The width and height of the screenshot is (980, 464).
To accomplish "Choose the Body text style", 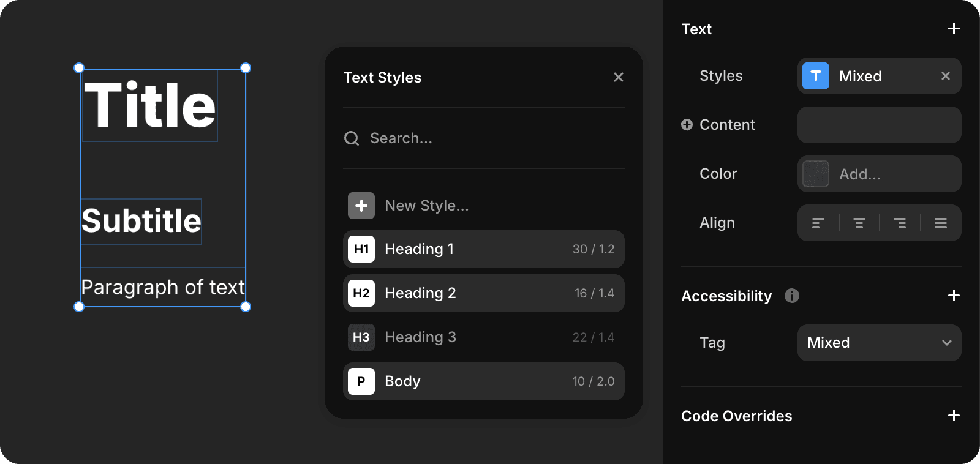I will pos(483,381).
